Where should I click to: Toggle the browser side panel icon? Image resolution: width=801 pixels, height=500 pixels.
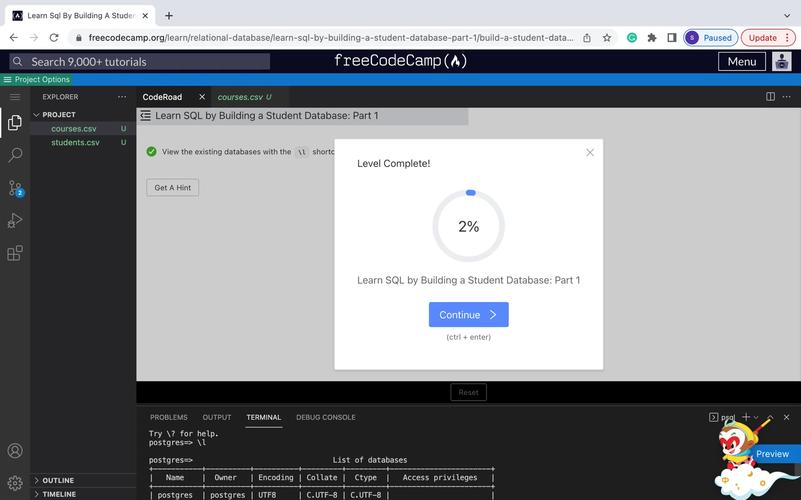coord(672,38)
